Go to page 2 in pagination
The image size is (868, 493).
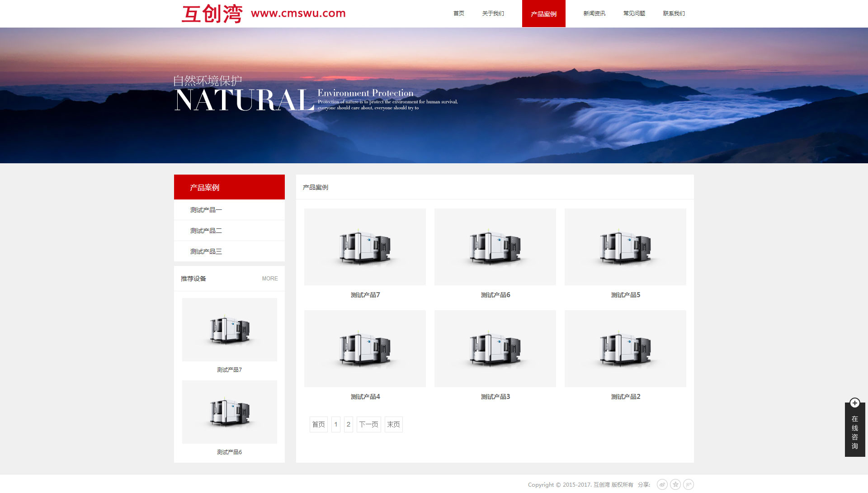(348, 424)
